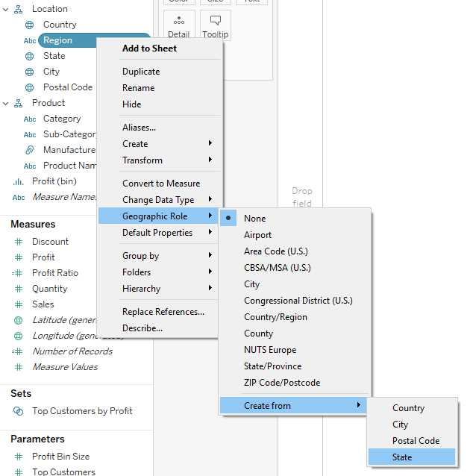Set geographic role to County
This screenshot has width=470, height=476.
(x=295, y=333)
